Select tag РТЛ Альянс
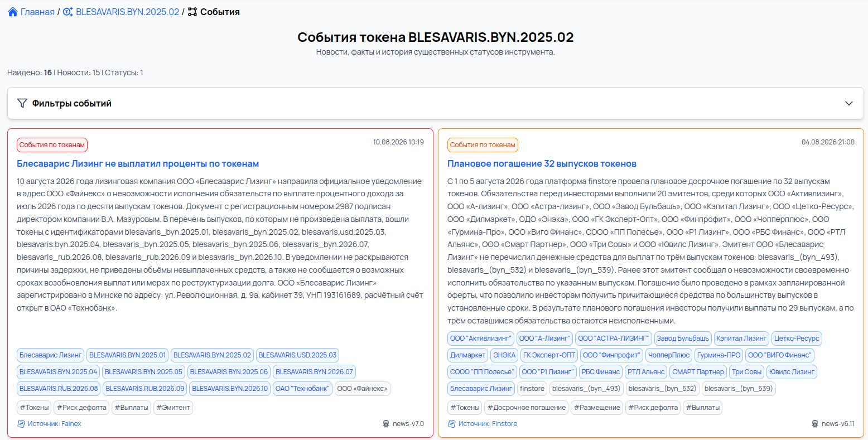 click(x=646, y=372)
